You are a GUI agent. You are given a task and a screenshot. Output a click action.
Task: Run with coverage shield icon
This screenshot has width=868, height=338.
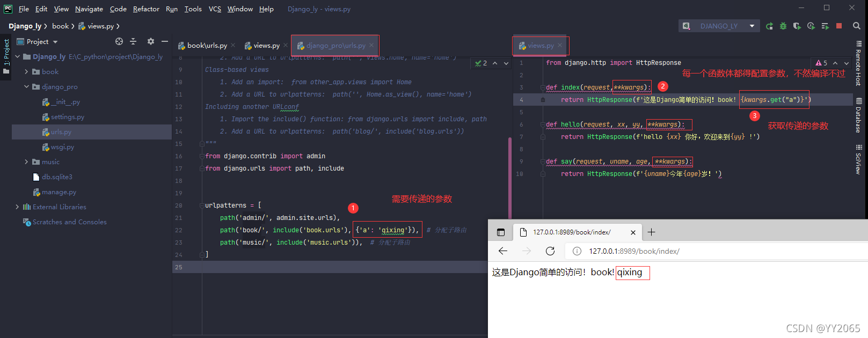pos(797,26)
